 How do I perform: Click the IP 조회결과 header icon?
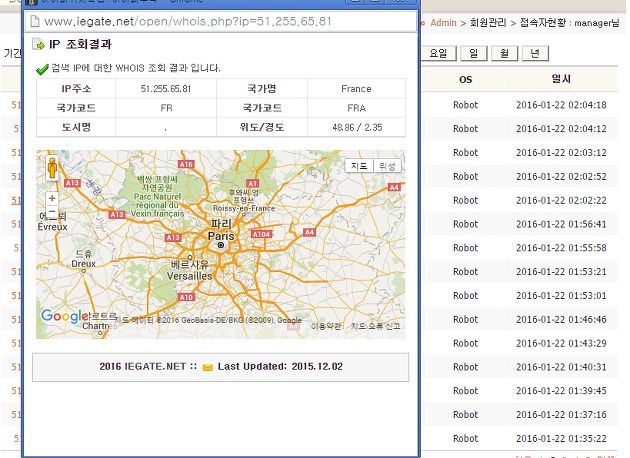39,44
